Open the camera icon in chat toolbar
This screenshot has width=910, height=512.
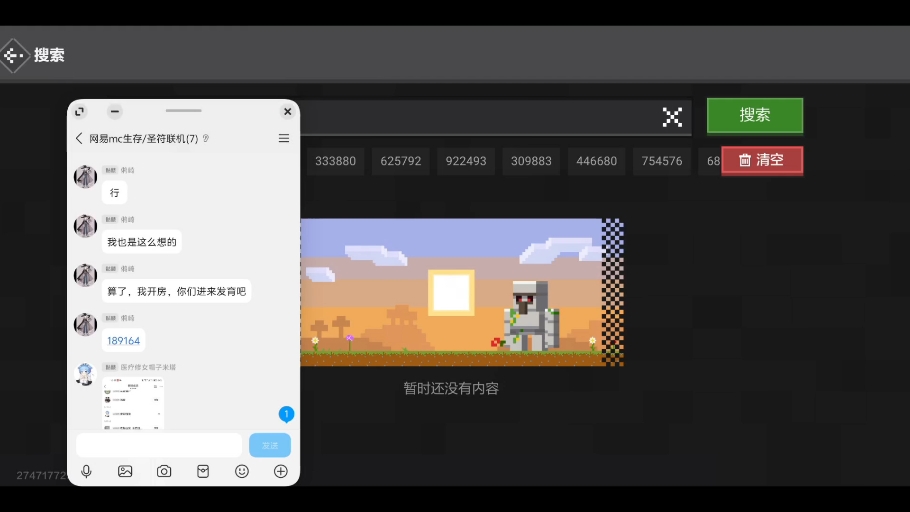(x=164, y=471)
